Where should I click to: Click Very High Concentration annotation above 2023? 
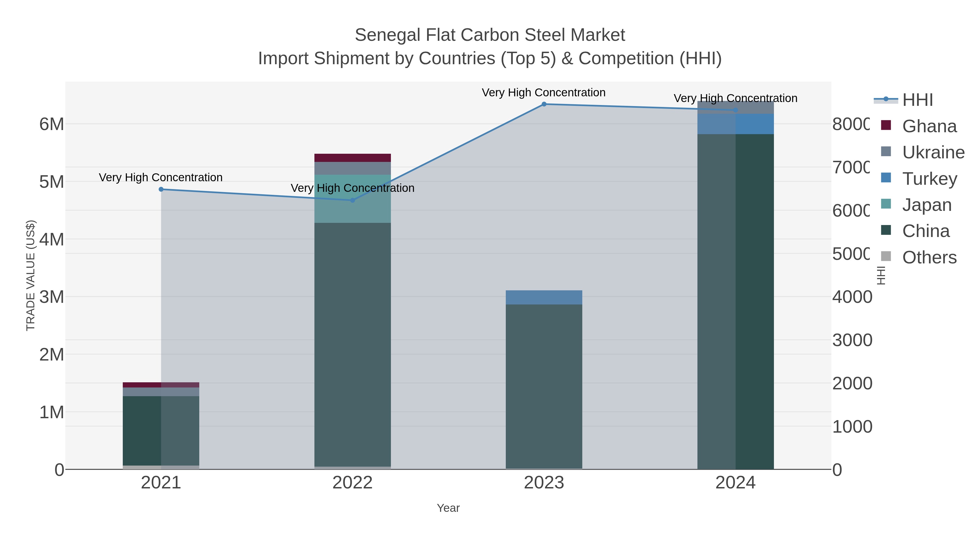click(x=544, y=93)
